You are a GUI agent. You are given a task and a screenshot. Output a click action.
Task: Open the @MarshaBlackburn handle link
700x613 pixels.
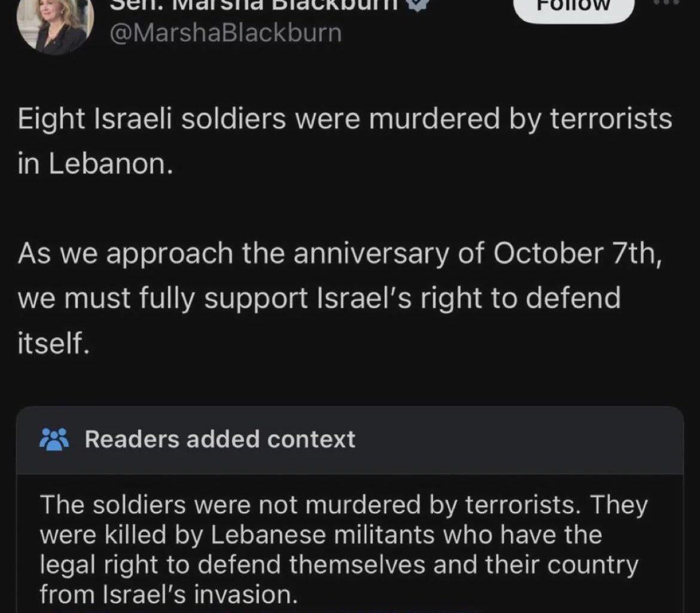click(226, 34)
